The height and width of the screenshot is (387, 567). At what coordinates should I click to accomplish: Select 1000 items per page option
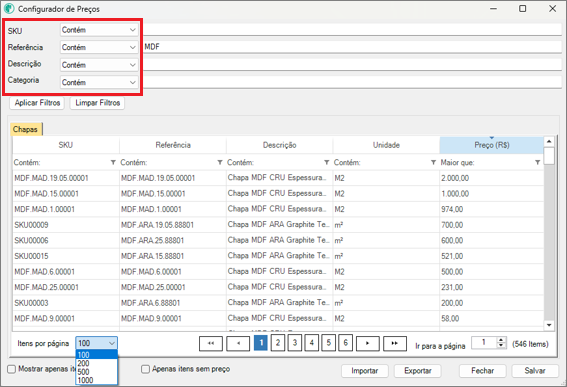tap(97, 380)
